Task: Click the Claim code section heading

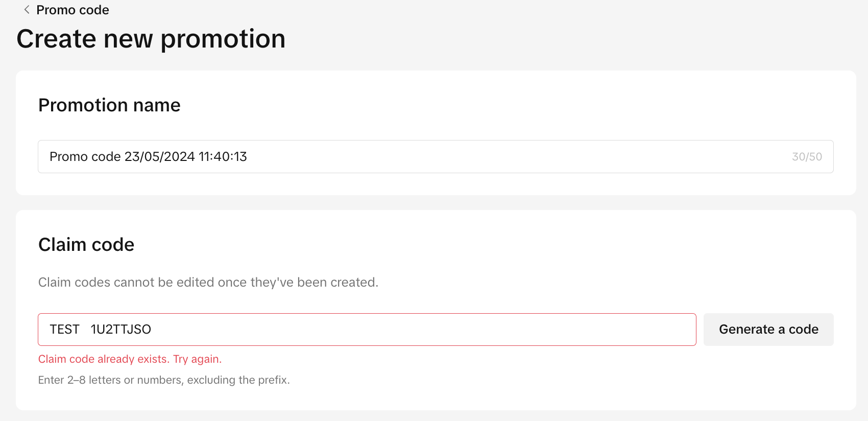Action: coord(86,245)
